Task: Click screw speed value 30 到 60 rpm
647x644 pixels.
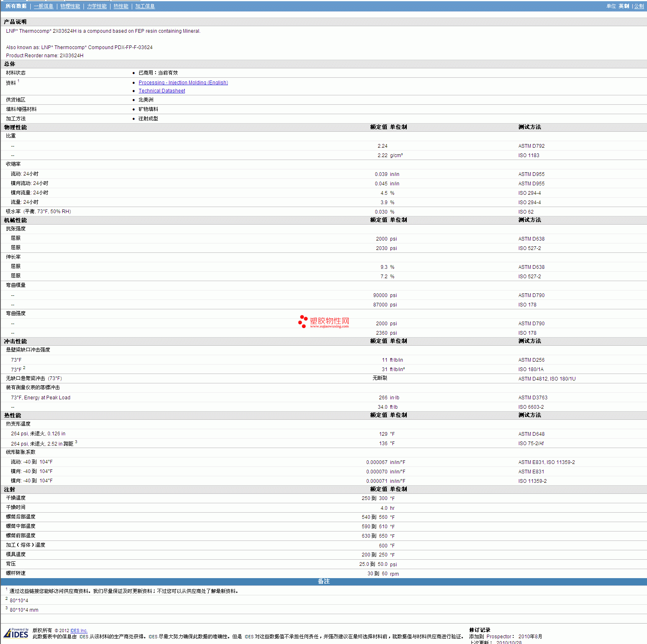Action: [x=383, y=574]
